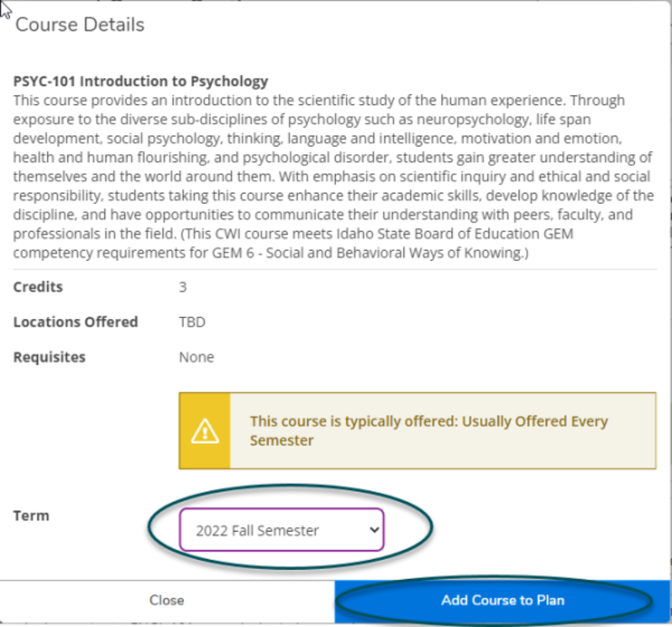Dismiss the dialog with the Close button
This screenshot has width=672, height=627.
tap(166, 600)
